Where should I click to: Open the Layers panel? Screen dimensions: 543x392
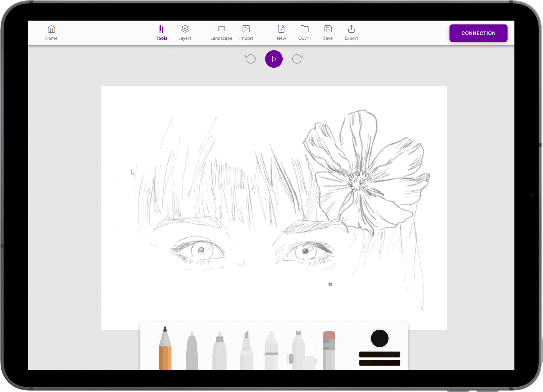coord(185,33)
